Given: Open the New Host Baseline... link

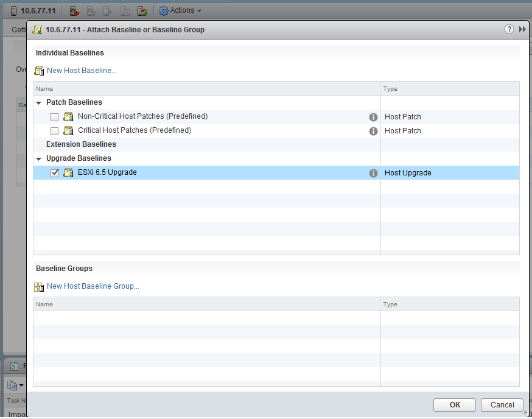Looking at the screenshot, I should (82, 70).
